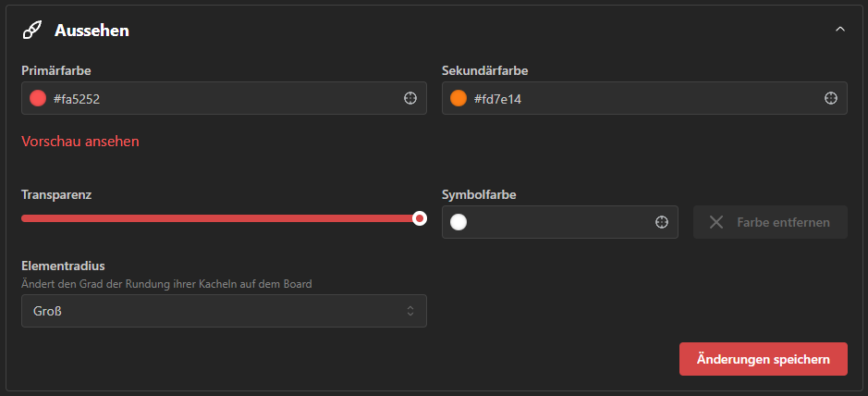Click the Aussehen section heading
The image size is (868, 396).
[x=92, y=31]
